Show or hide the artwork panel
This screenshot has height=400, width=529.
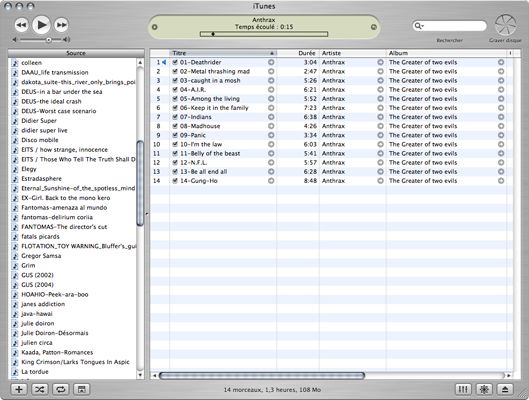pos(81,389)
